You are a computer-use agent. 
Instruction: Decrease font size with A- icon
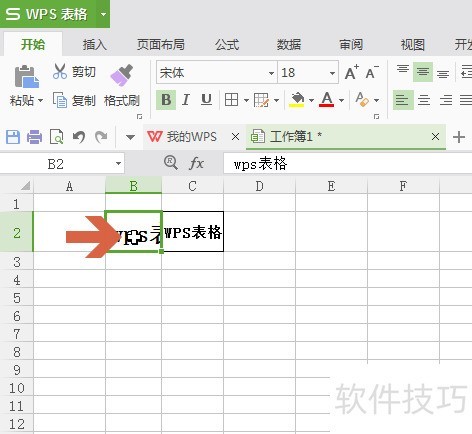372,72
